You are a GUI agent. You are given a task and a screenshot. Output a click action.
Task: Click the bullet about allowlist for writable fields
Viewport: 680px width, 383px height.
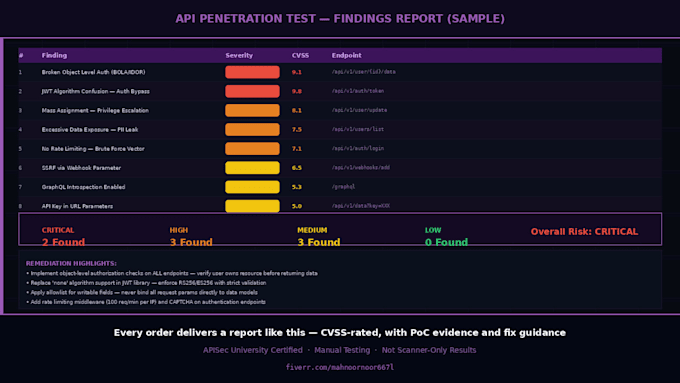pyautogui.click(x=142, y=292)
